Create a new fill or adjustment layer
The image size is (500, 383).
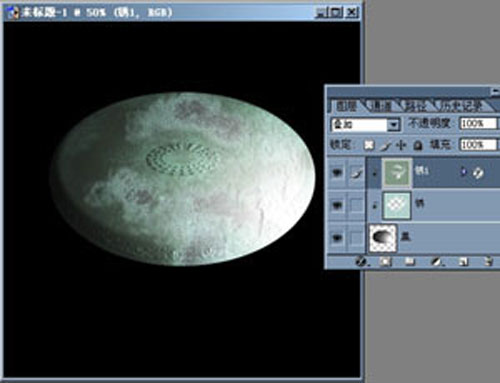436,262
